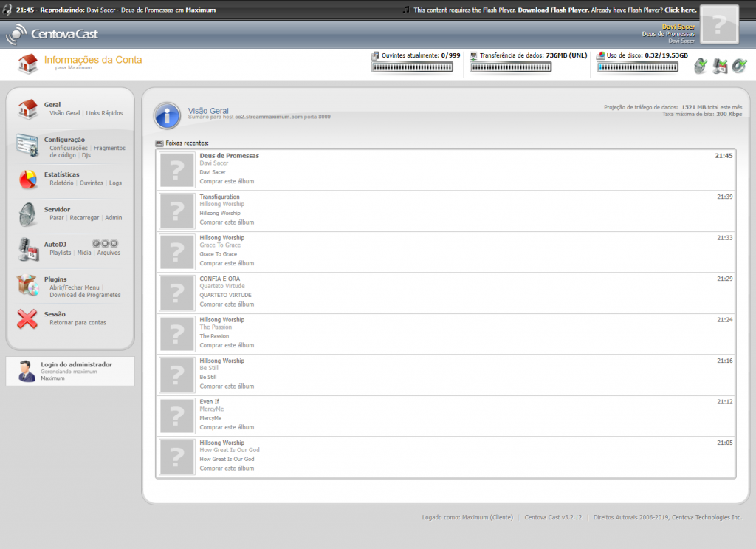The image size is (756, 549).
Task: Open Configurações under Configuração
Action: tap(69, 148)
